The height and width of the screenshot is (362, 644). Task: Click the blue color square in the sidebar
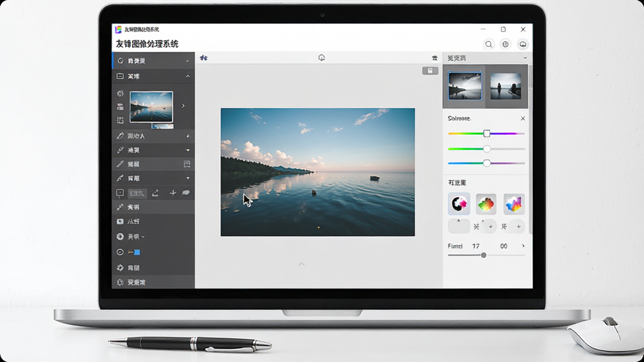click(x=137, y=252)
